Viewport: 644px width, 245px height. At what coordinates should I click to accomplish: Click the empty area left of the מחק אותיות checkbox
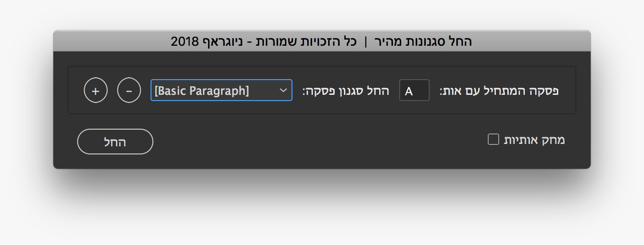429,140
